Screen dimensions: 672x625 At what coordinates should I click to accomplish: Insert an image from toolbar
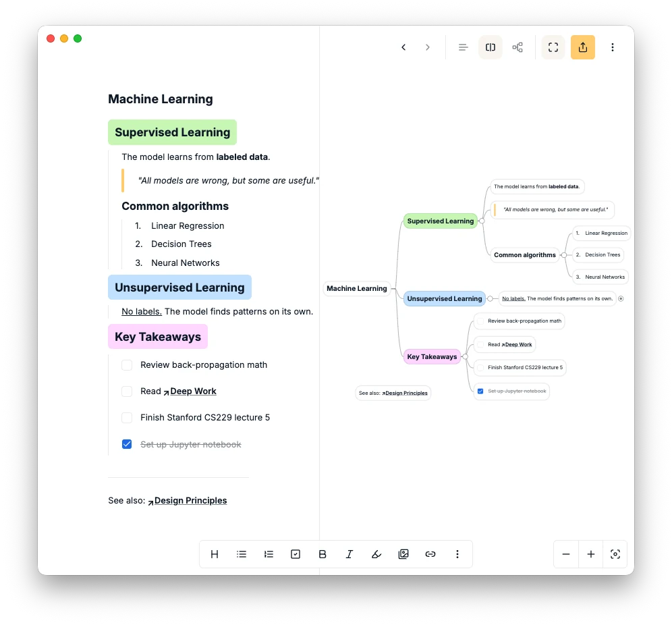[x=403, y=554]
